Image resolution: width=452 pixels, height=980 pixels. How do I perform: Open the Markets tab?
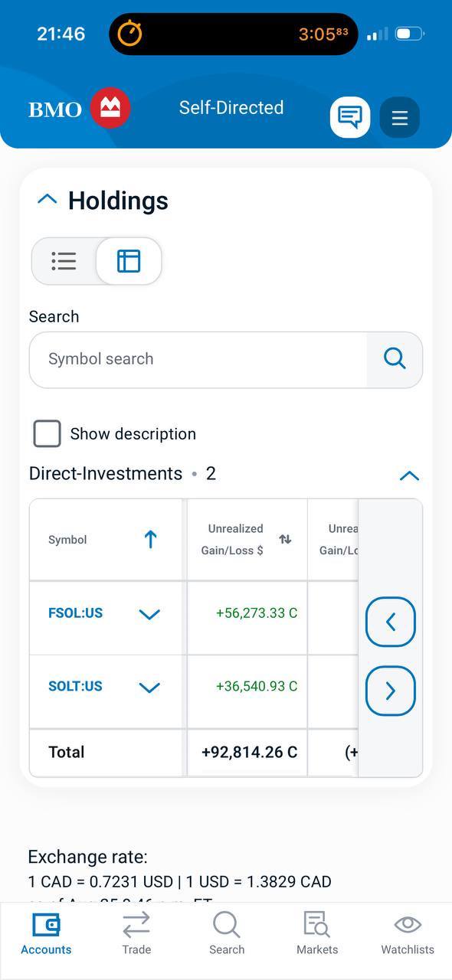click(317, 933)
